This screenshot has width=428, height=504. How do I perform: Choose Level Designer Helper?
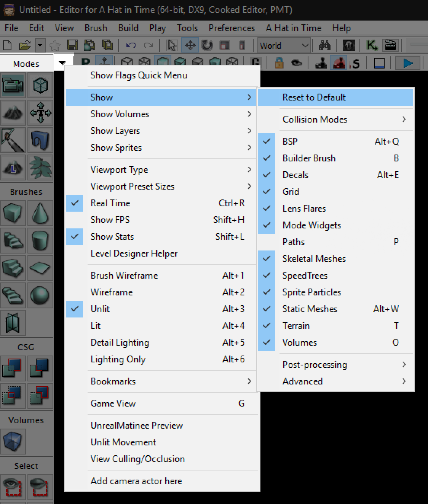162,253
